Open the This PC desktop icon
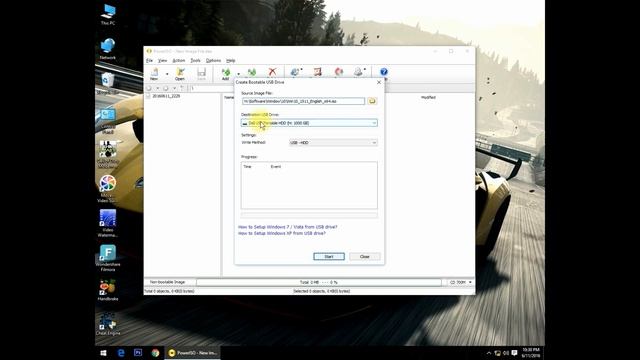Viewport: 640px width, 360px height. pos(108,15)
